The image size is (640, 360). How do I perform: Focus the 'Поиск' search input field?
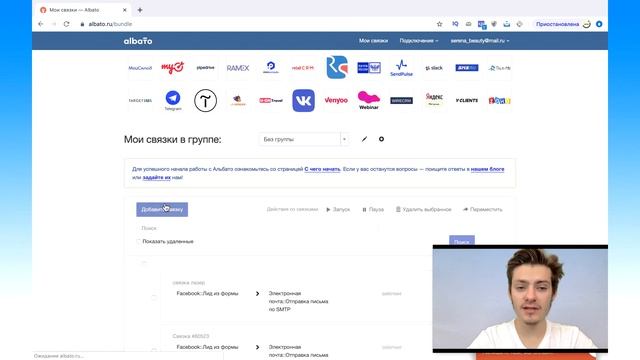259,228
